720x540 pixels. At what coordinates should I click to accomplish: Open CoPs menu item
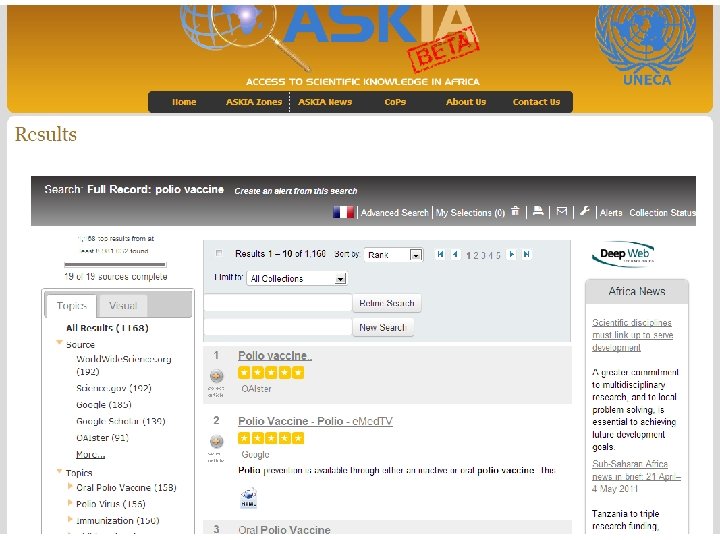[x=395, y=102]
